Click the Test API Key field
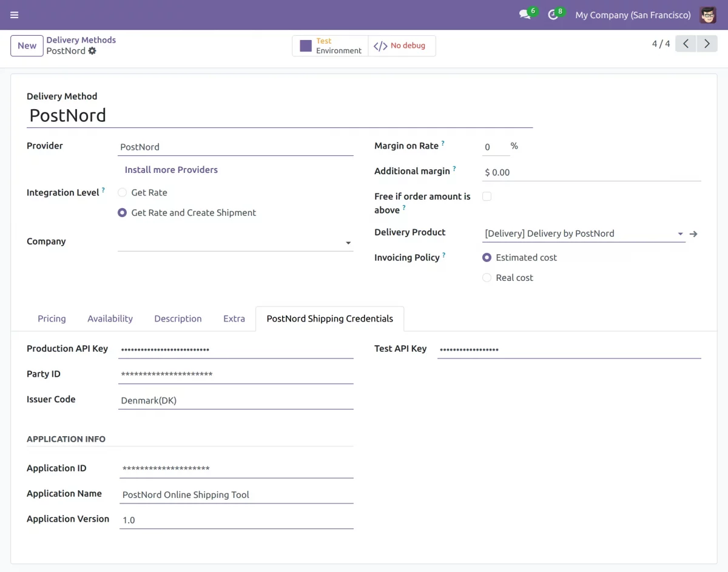 pos(569,349)
